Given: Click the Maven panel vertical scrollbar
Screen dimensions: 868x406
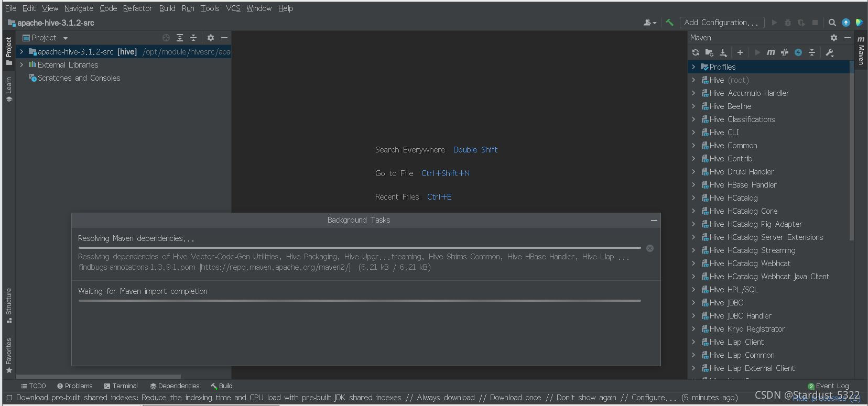Looking at the screenshot, I should click(x=851, y=152).
